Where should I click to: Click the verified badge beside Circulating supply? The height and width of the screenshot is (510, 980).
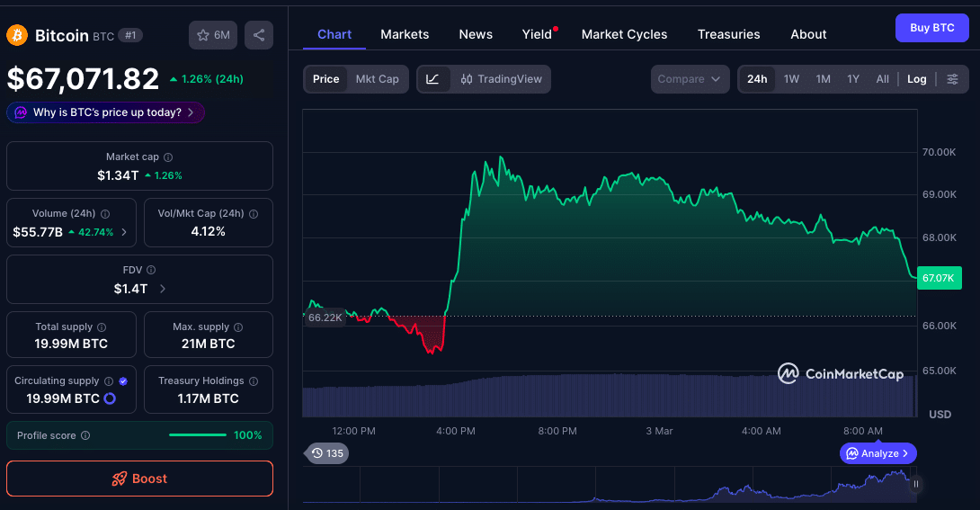(x=123, y=381)
